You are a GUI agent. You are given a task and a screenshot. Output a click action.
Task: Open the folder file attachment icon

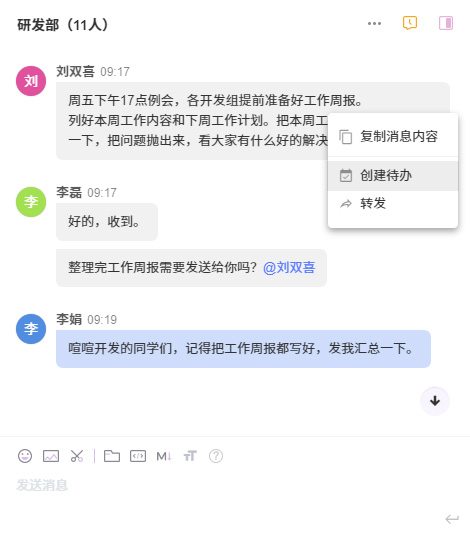pos(112,456)
